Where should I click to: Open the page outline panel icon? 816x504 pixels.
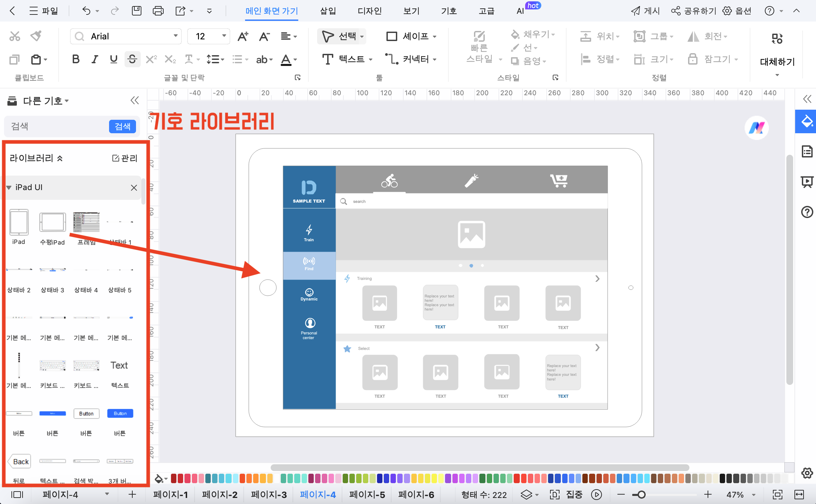pos(807,151)
